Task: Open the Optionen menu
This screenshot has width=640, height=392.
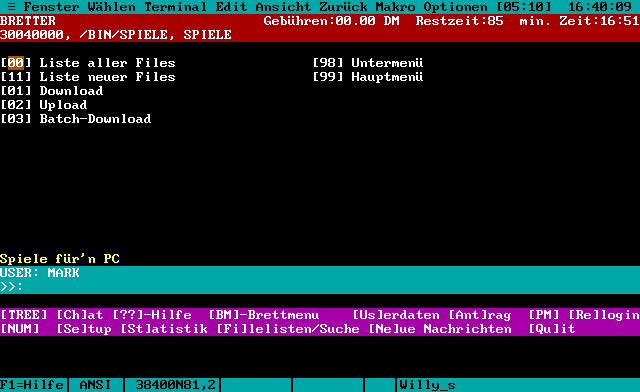Action: click(455, 7)
